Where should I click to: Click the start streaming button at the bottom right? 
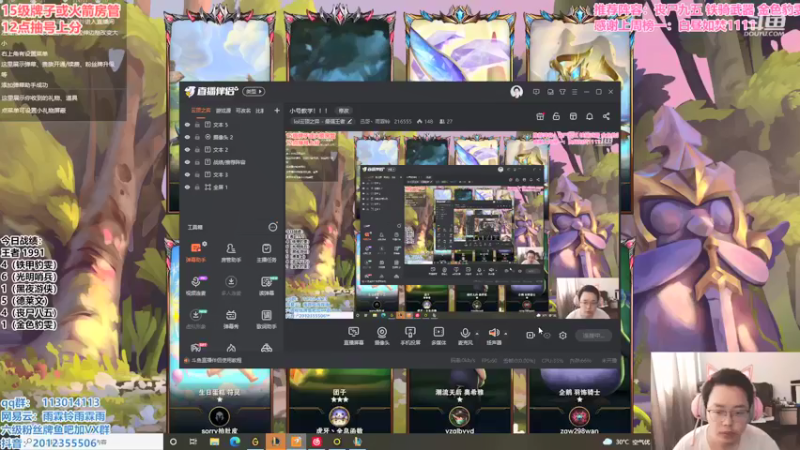(593, 335)
